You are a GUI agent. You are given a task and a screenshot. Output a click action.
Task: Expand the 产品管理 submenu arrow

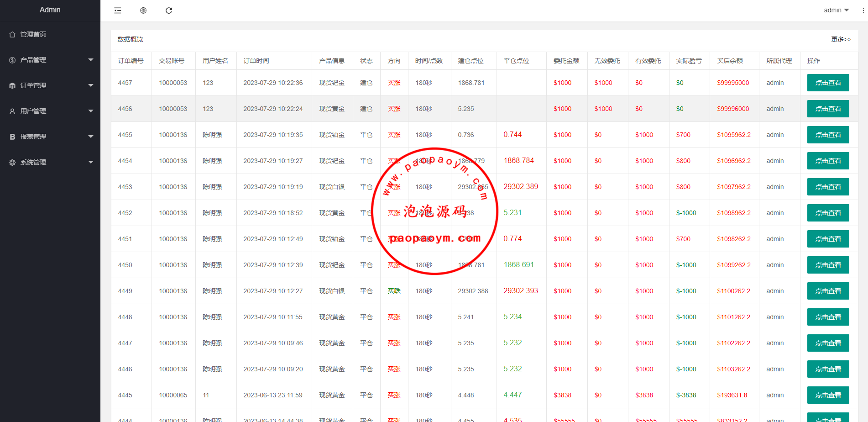pos(91,60)
